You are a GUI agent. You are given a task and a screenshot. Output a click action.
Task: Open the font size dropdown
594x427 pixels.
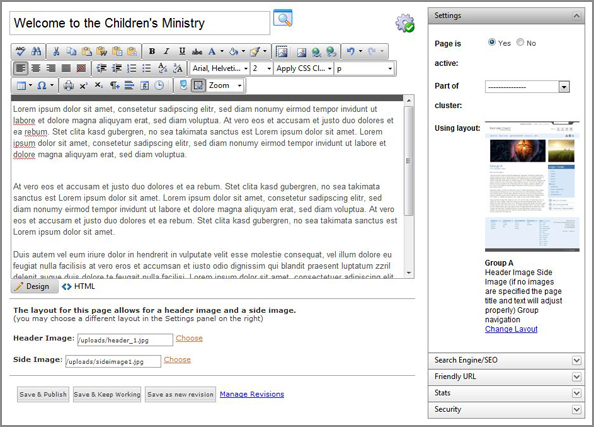(262, 69)
